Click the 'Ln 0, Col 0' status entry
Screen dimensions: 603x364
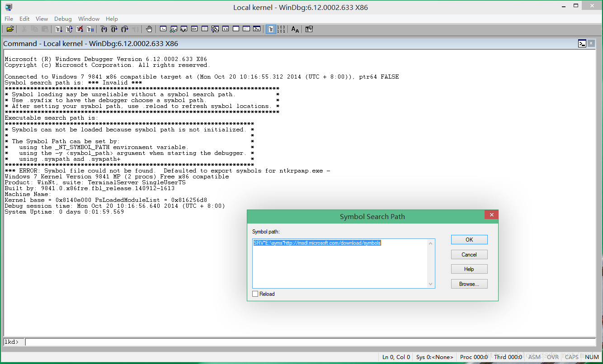coord(396,357)
